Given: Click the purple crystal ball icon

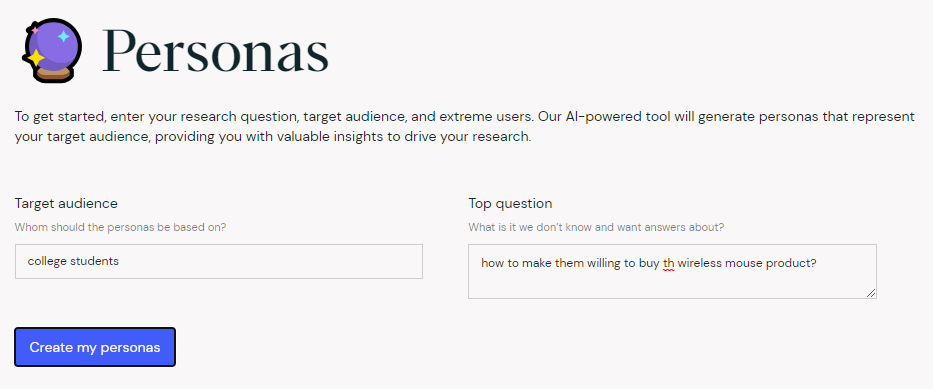Looking at the screenshot, I should click(x=52, y=50).
